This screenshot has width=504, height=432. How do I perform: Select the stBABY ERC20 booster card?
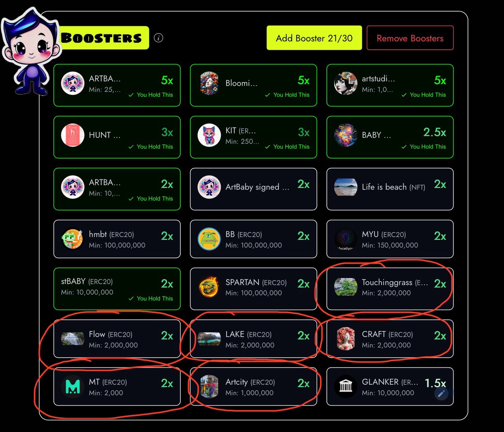point(117,289)
